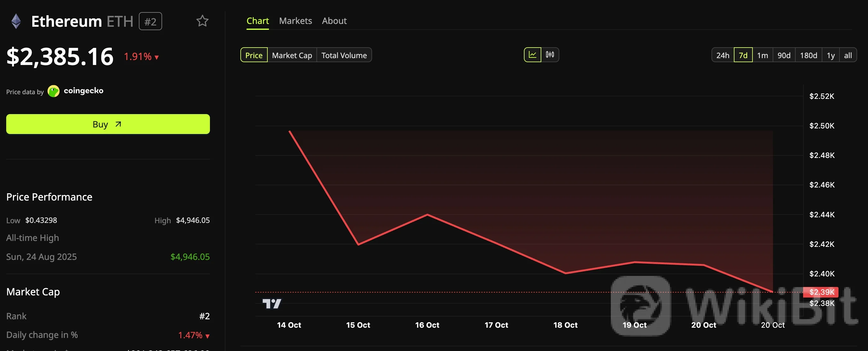
Task: Set chart range to 24h
Action: pyautogui.click(x=723, y=55)
